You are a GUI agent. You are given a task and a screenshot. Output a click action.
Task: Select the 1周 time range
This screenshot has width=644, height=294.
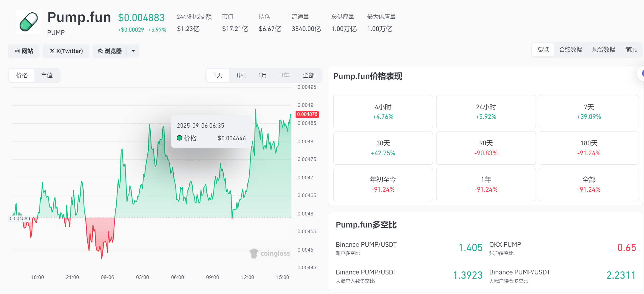(x=240, y=75)
